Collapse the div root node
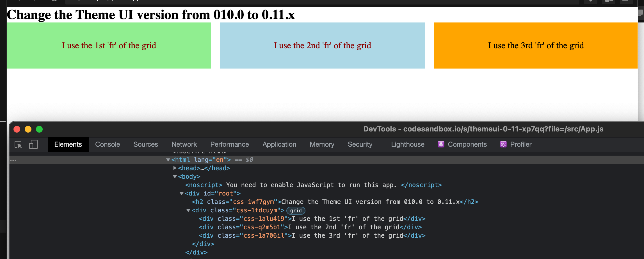 pyautogui.click(x=182, y=193)
